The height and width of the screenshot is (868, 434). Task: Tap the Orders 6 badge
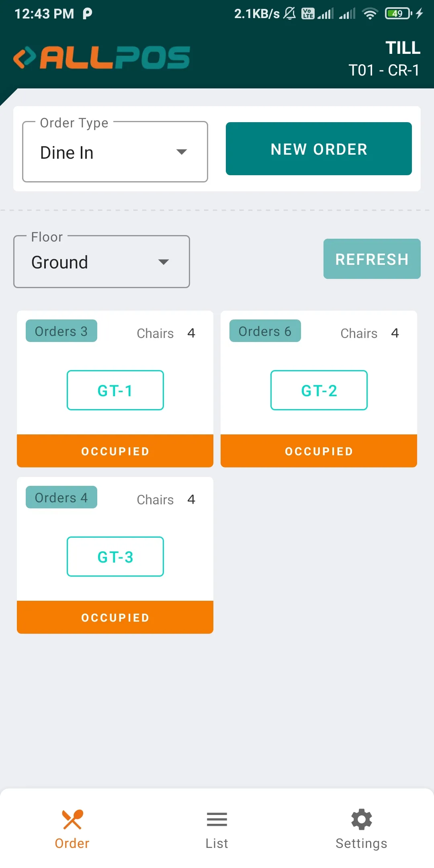click(265, 331)
